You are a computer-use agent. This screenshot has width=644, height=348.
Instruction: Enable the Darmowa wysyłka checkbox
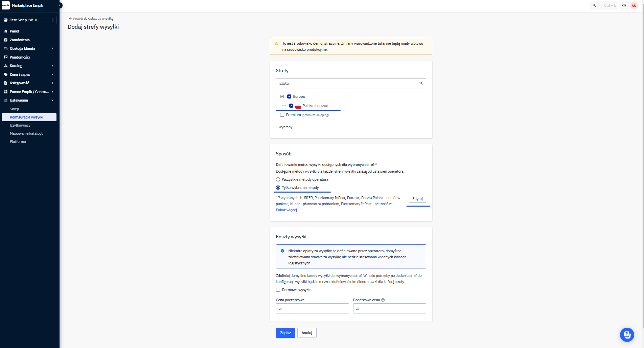point(278,290)
